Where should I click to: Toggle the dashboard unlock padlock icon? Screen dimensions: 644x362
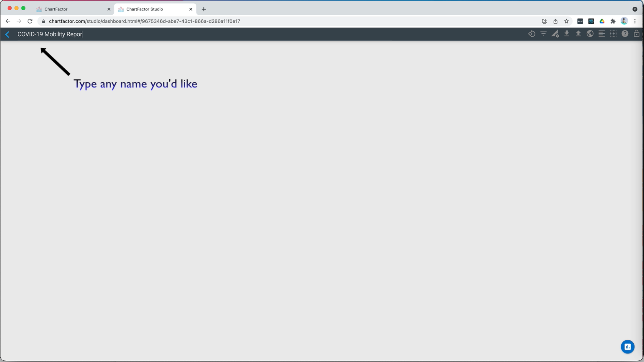click(636, 34)
